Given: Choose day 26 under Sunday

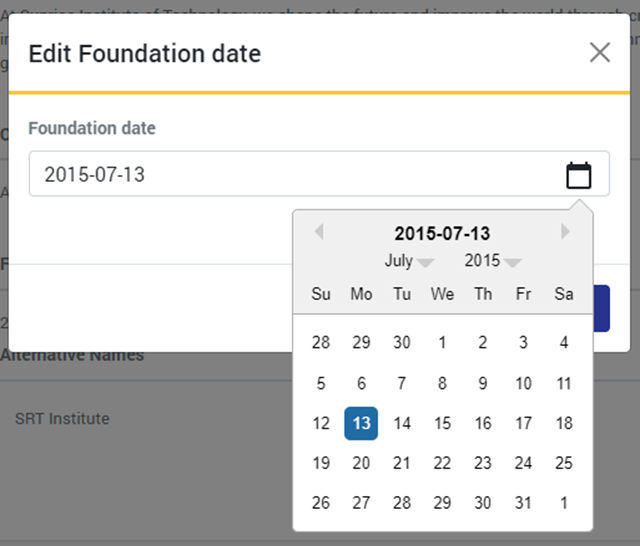Looking at the screenshot, I should (321, 503).
